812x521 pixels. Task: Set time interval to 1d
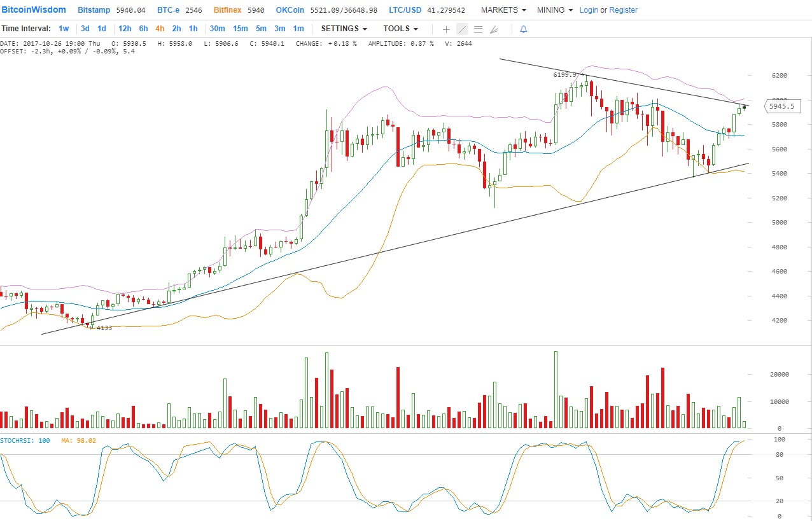[x=102, y=29]
